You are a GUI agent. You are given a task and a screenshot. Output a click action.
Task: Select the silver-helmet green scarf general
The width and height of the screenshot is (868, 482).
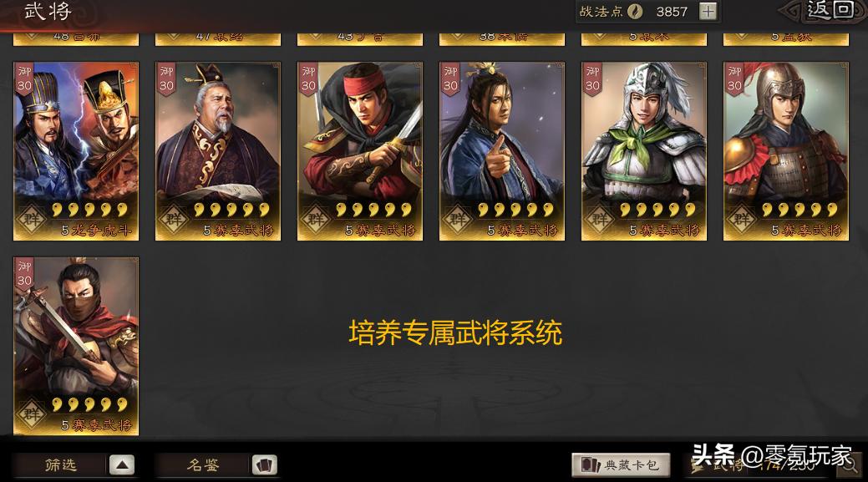[644, 151]
